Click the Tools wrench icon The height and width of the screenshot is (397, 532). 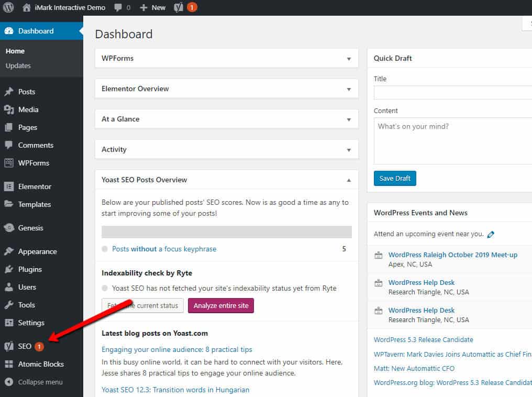(x=9, y=305)
